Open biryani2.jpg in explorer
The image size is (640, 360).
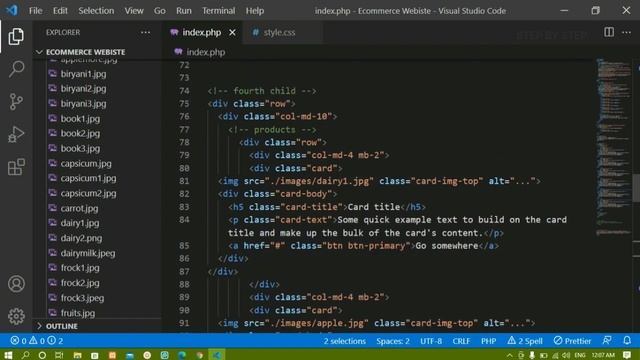[x=83, y=89]
